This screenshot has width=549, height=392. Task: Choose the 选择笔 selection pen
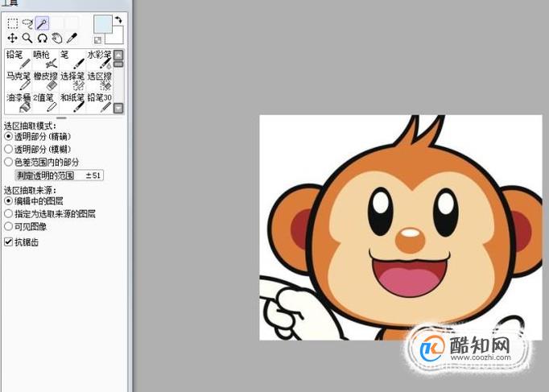pos(72,80)
